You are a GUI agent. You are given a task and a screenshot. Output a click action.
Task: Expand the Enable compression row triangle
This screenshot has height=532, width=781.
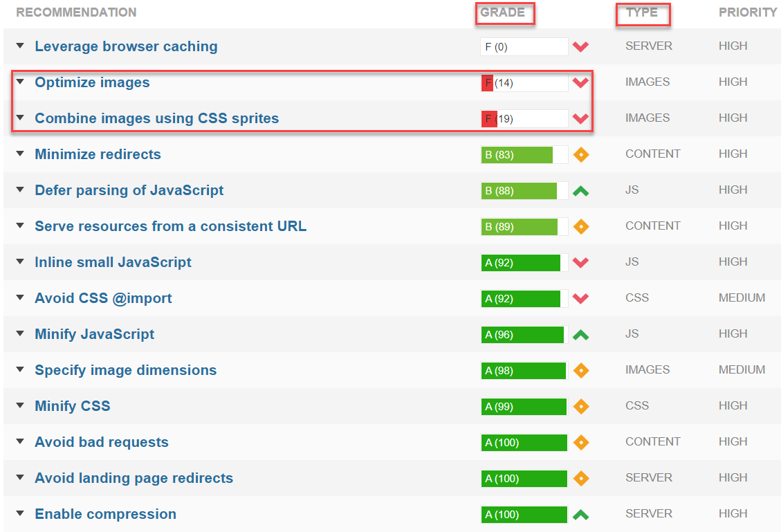point(20,513)
